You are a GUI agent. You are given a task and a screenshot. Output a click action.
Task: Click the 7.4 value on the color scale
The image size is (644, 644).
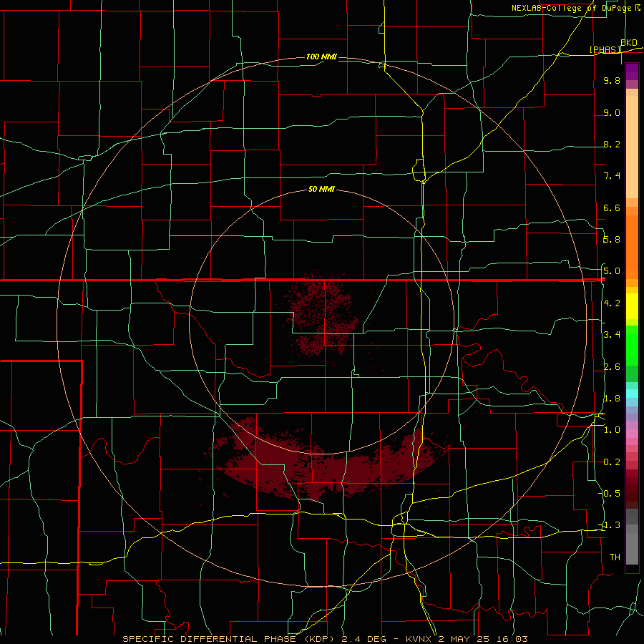pyautogui.click(x=612, y=176)
